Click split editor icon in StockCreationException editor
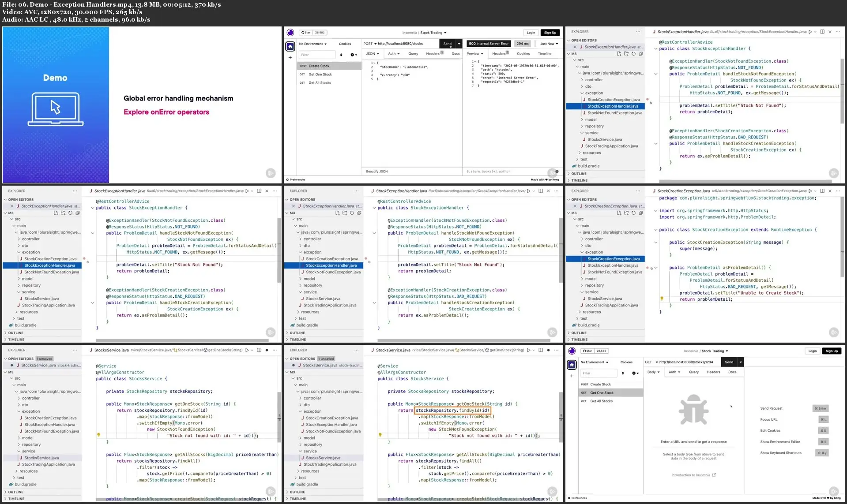Viewport: 847px width, 504px height. [x=822, y=191]
